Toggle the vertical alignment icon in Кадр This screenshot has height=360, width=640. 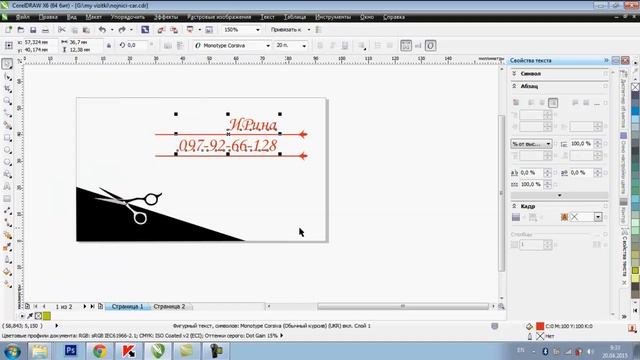pos(516,217)
